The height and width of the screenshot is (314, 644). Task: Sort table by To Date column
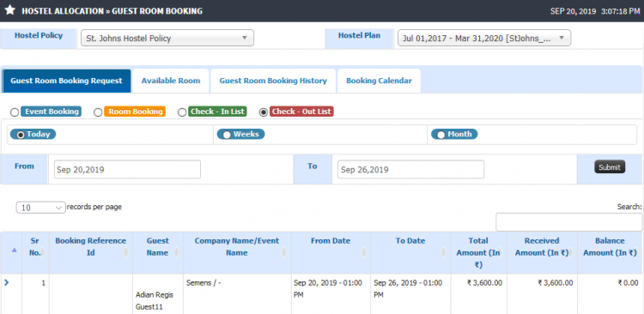coord(410,253)
